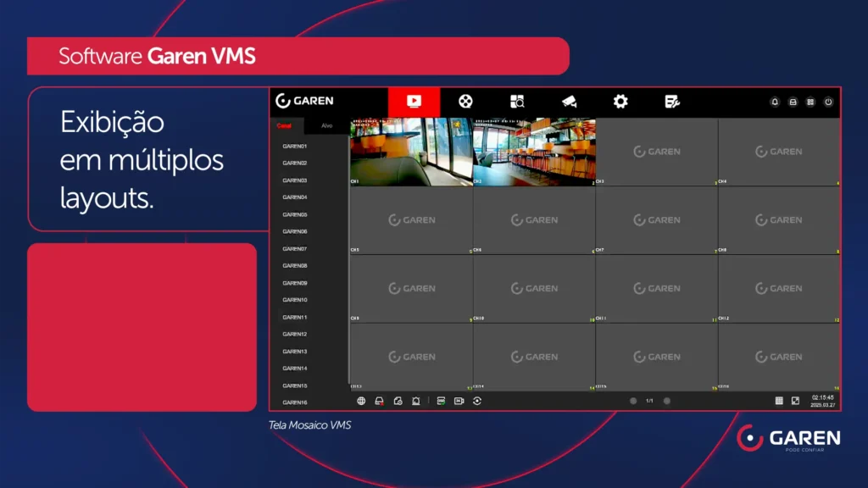Click the star on CH1 video

[x=457, y=125]
